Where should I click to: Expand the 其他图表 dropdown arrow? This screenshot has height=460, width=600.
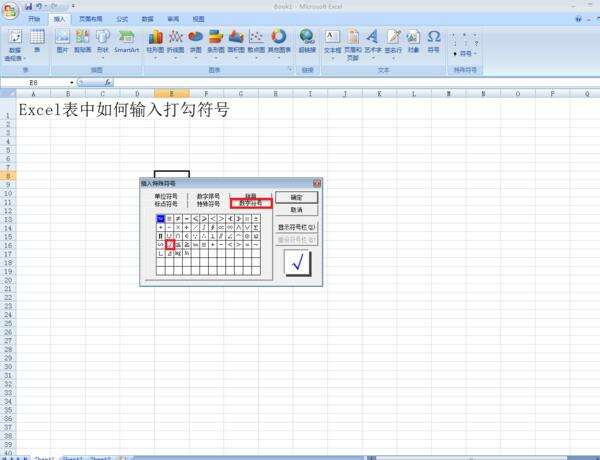[279, 58]
